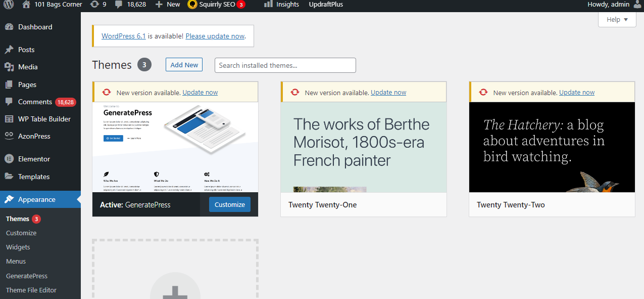Select the Themes submenu item
The width and height of the screenshot is (644, 299).
[x=18, y=219]
